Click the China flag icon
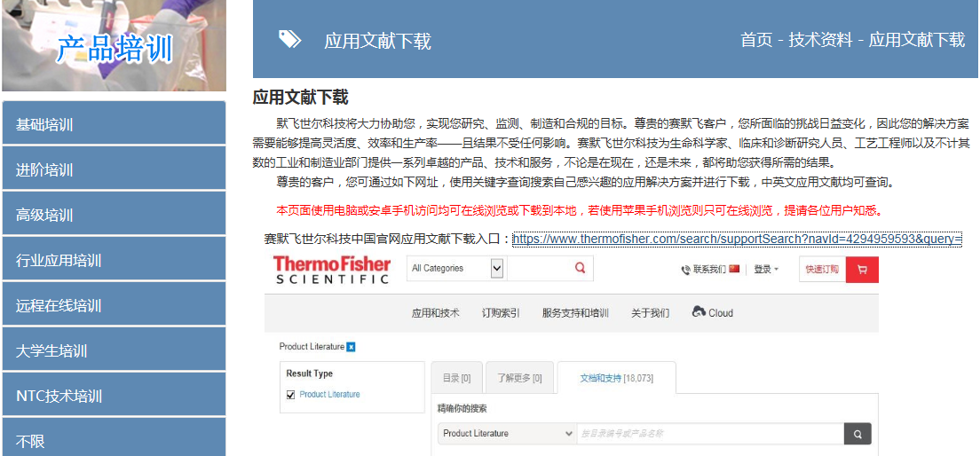980x456 pixels. [734, 269]
